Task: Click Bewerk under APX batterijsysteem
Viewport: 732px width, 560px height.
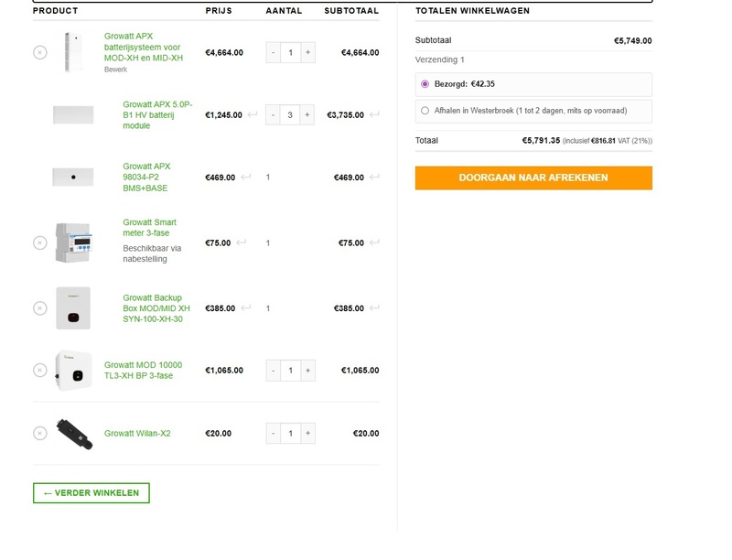Action: 115,70
